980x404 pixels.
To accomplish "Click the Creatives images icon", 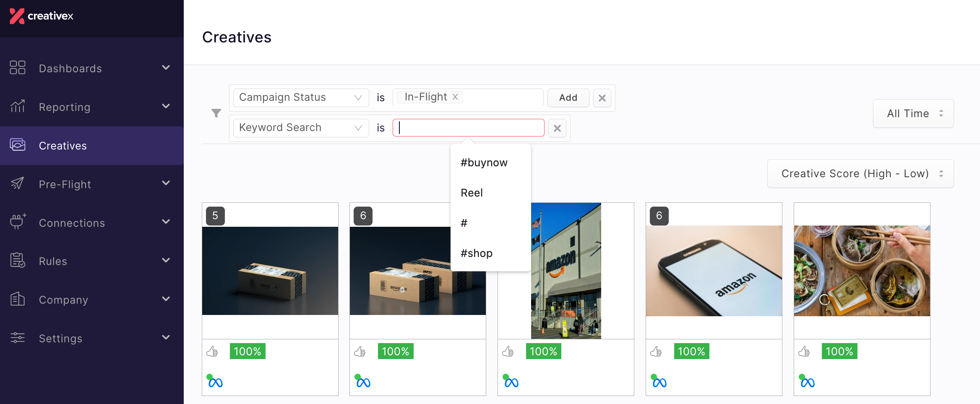I will coord(18,145).
